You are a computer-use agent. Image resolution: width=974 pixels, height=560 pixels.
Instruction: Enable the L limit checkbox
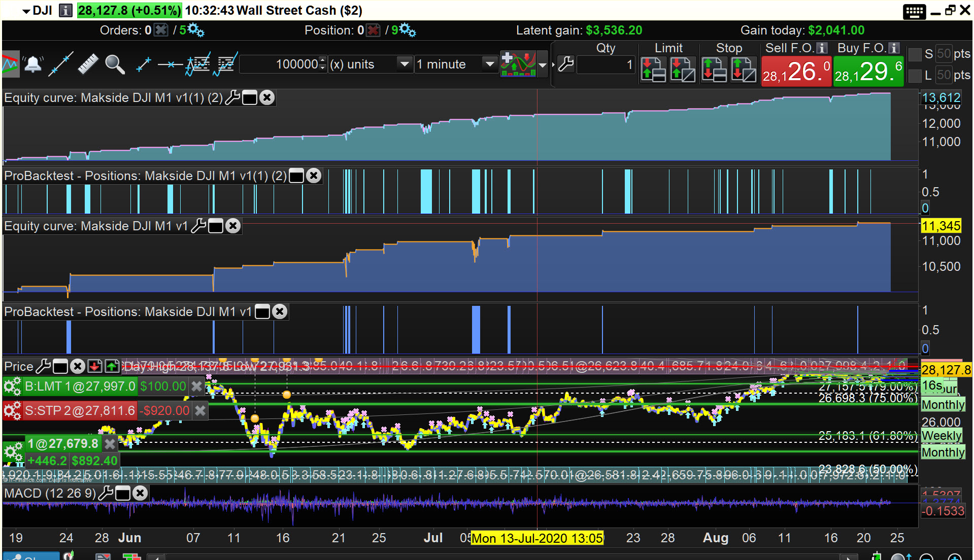point(915,76)
